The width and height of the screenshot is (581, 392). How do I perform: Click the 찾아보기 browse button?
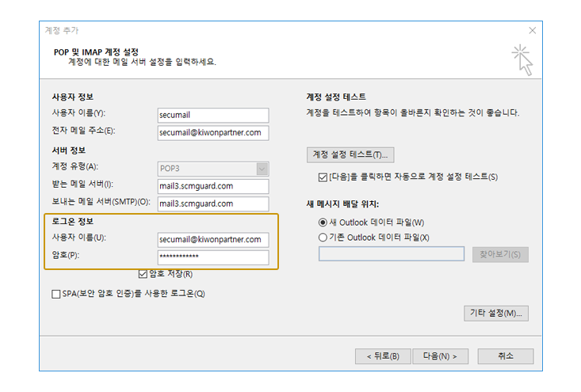(500, 254)
